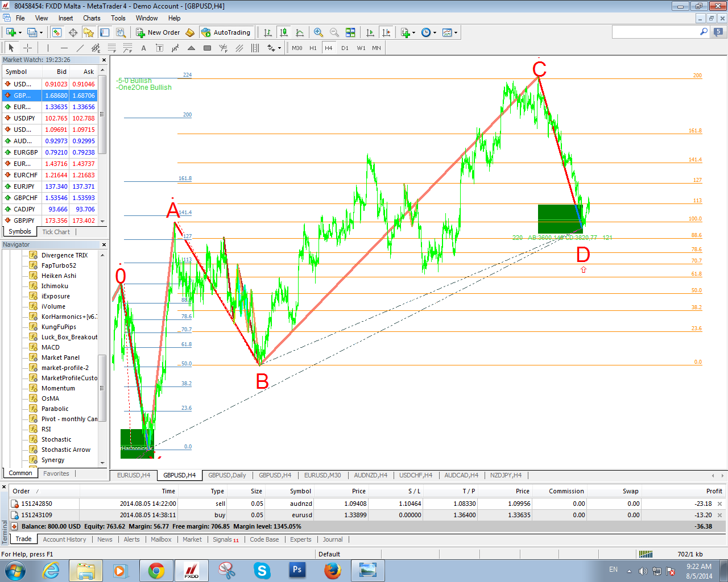The height and width of the screenshot is (582, 728).
Task: Open Skype from the taskbar
Action: pos(262,571)
